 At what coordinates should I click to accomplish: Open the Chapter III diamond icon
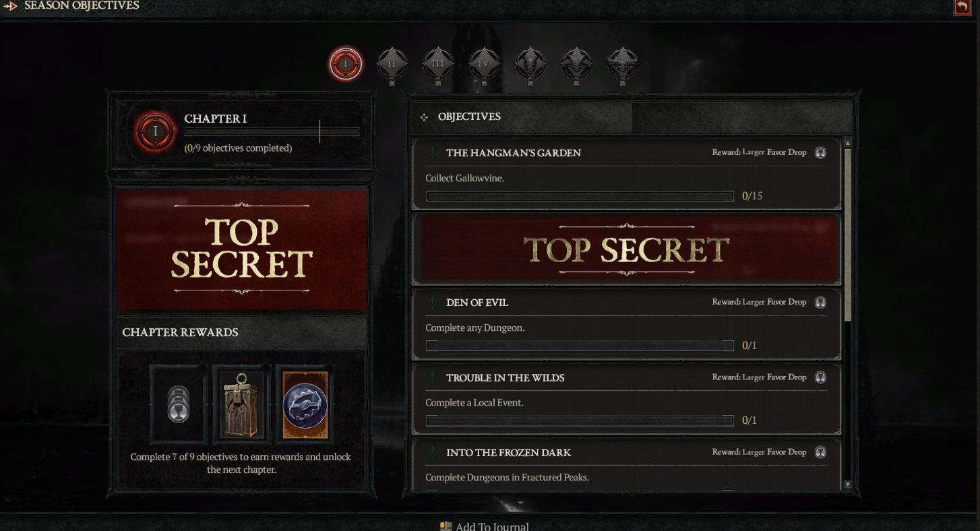click(x=438, y=64)
